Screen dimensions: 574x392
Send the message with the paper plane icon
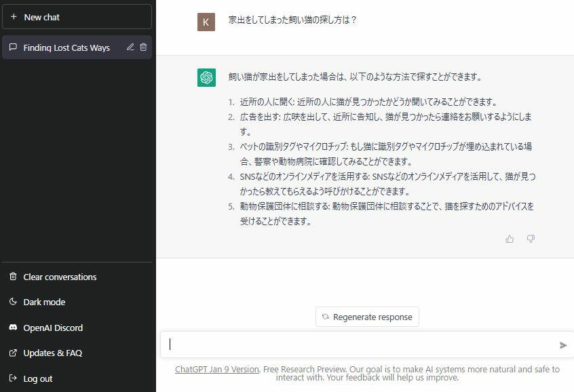(562, 345)
